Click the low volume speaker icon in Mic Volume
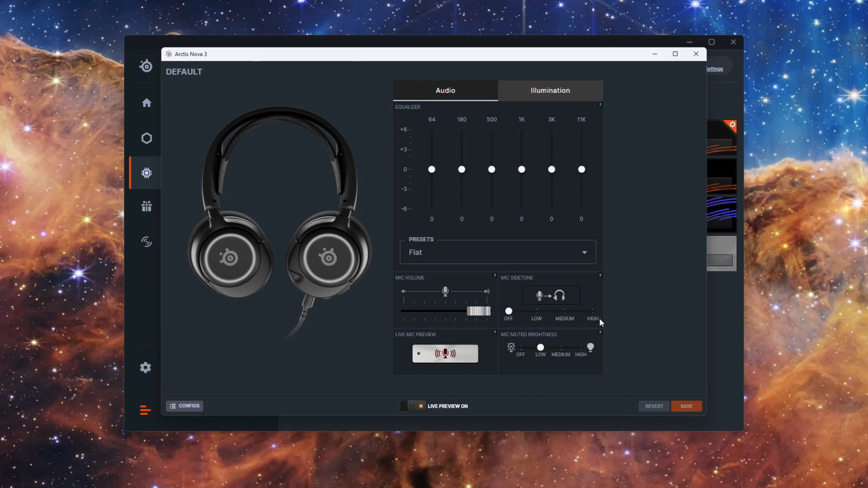This screenshot has width=868, height=488. (x=404, y=291)
